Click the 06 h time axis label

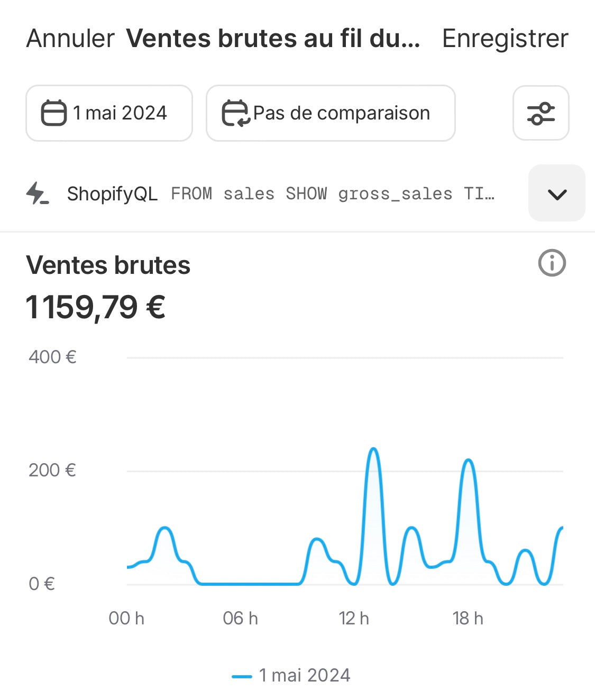pyautogui.click(x=240, y=618)
